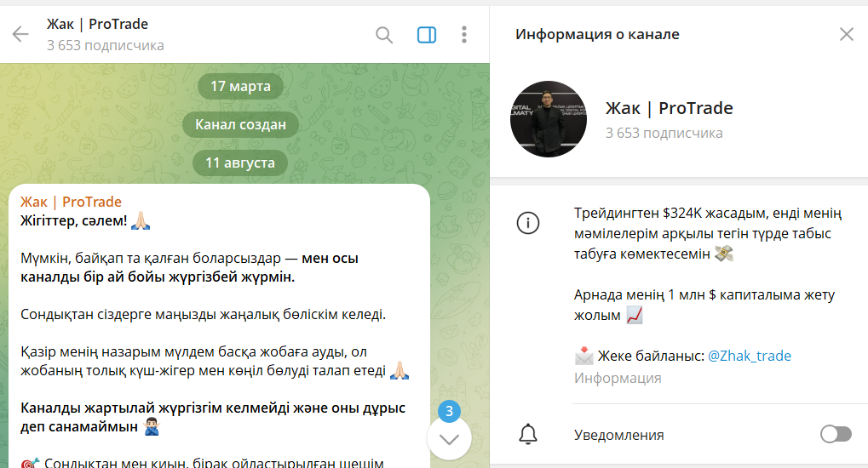Click the Уведомления label
Image resolution: width=868 pixels, height=468 pixels.
pyautogui.click(x=619, y=435)
